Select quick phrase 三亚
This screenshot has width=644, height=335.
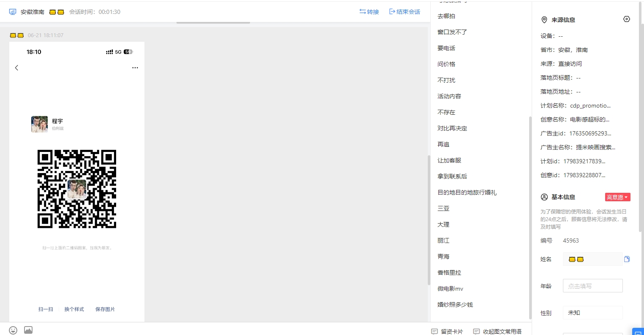coord(443,208)
